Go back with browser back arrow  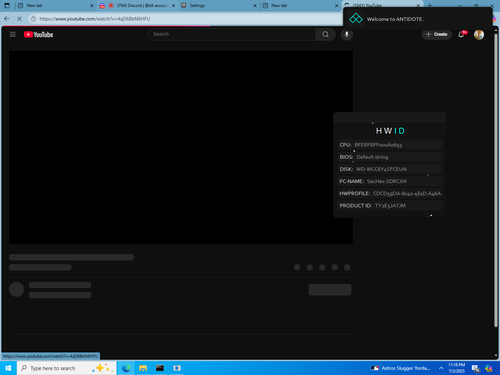7,19
